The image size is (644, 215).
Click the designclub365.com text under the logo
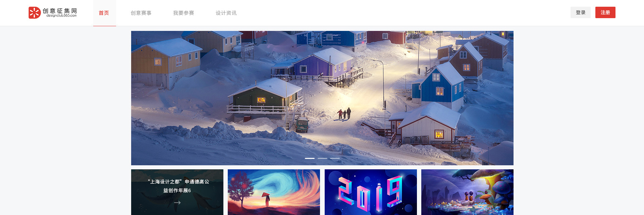pos(61,15)
